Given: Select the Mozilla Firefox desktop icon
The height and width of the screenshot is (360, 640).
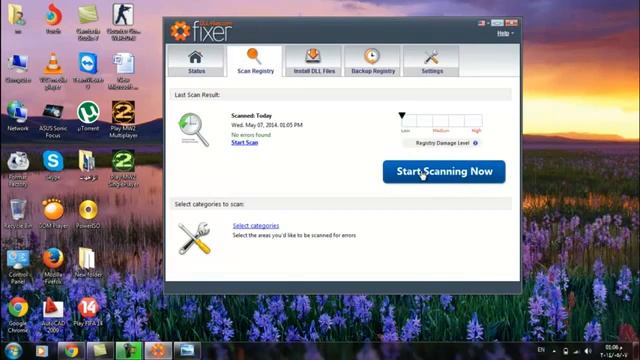Looking at the screenshot, I should 53,266.
